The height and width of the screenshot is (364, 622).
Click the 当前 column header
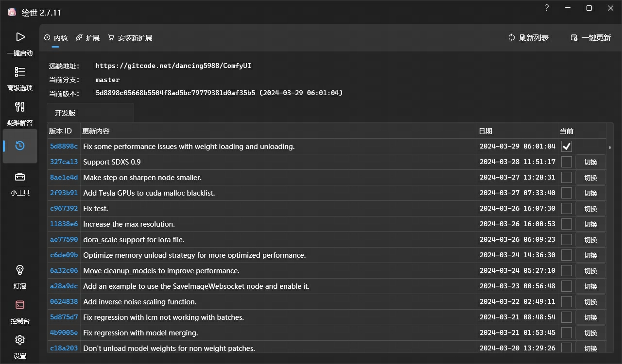click(x=567, y=131)
